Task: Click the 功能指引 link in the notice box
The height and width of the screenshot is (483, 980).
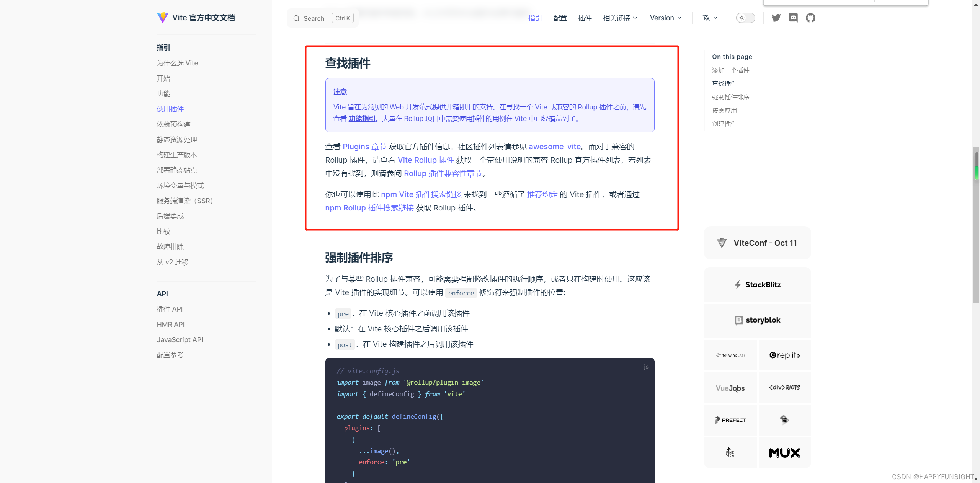Action: 361,118
